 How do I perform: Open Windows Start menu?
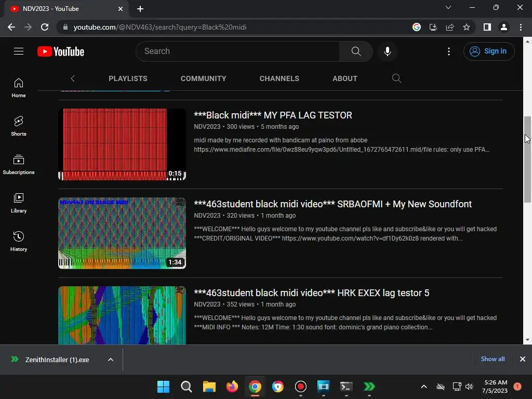click(163, 387)
